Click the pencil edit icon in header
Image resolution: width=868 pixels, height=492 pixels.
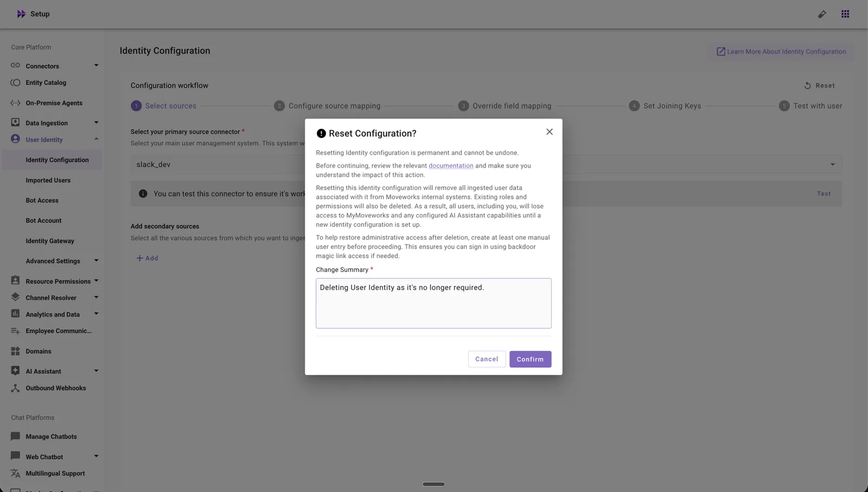click(x=822, y=14)
